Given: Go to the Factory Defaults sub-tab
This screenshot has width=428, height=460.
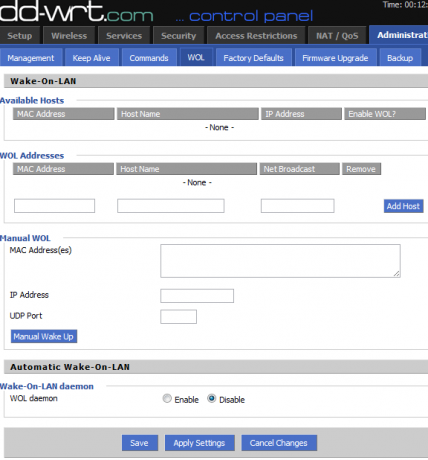Looking at the screenshot, I should (x=253, y=58).
